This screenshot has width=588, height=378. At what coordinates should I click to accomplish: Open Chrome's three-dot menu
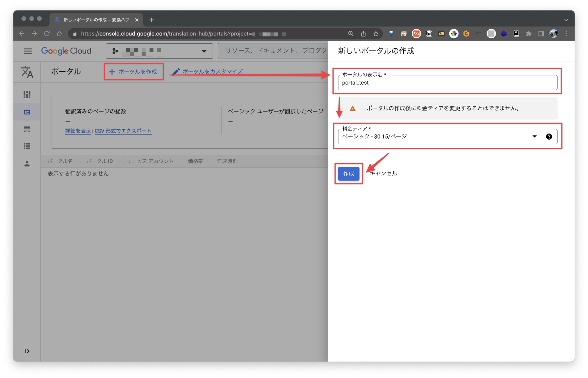pos(566,34)
